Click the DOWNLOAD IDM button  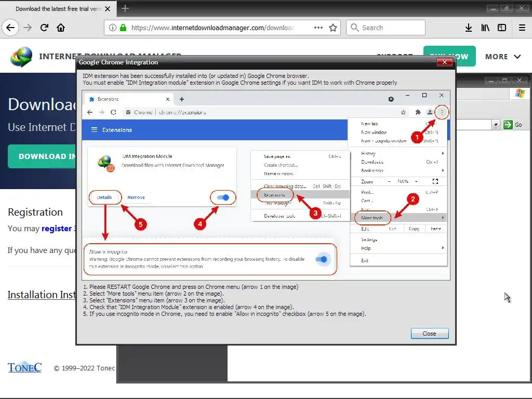pos(42,156)
